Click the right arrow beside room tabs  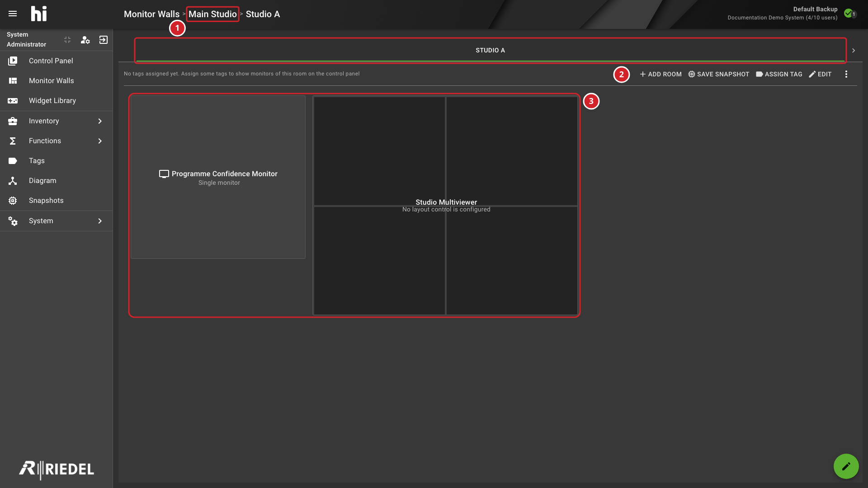coord(854,51)
